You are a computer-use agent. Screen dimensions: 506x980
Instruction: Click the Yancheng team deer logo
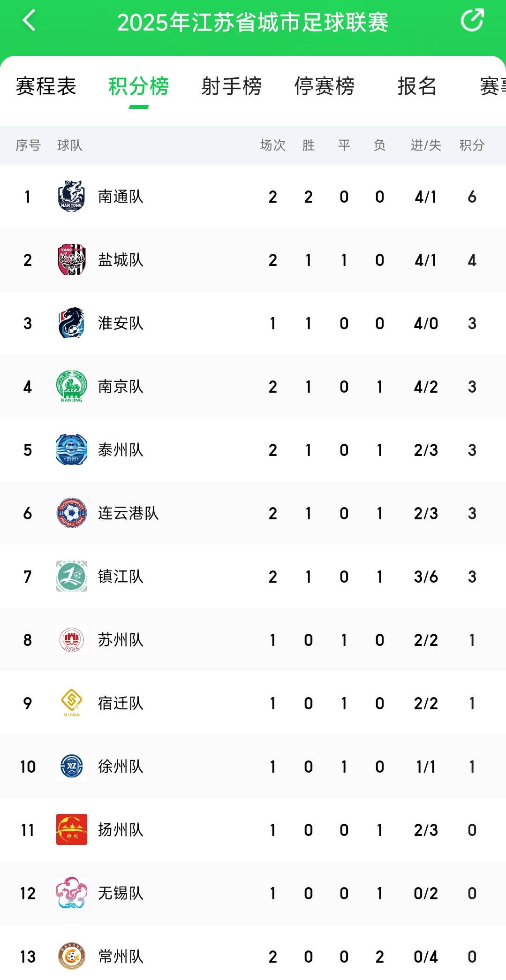pyautogui.click(x=70, y=260)
